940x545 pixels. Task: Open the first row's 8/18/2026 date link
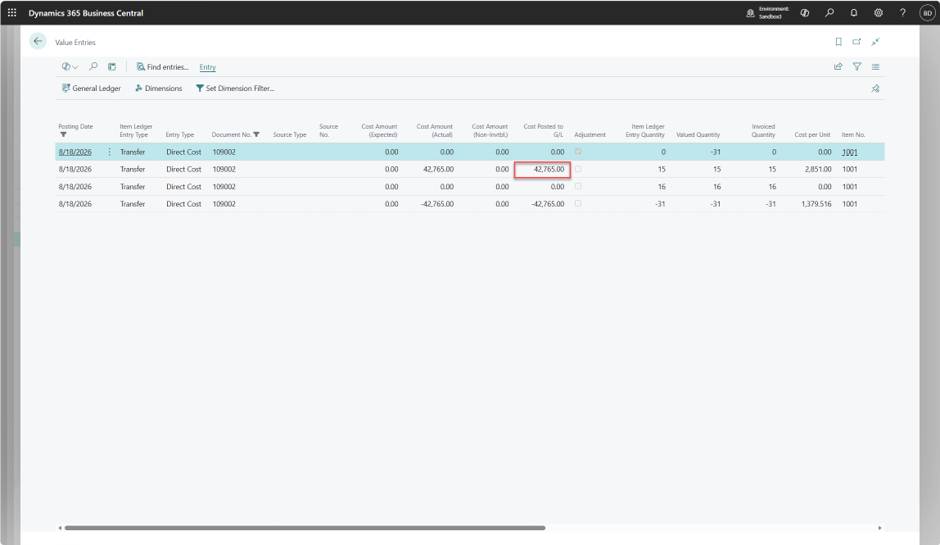pyautogui.click(x=75, y=152)
